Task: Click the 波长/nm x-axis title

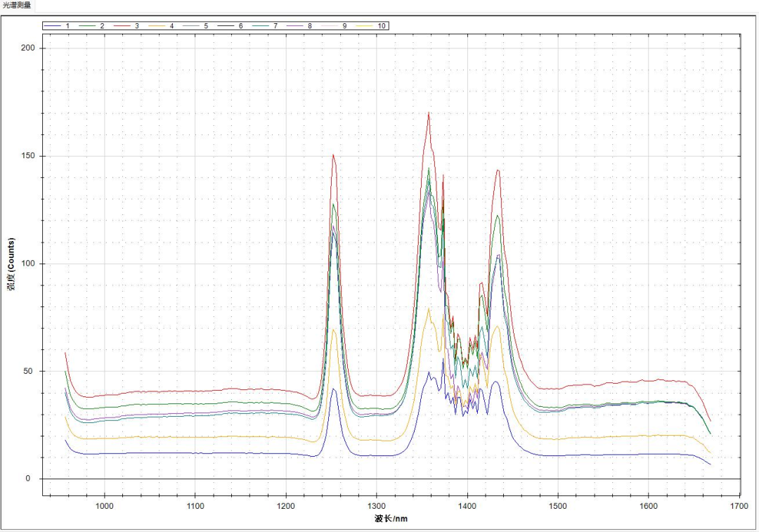Action: [x=391, y=519]
